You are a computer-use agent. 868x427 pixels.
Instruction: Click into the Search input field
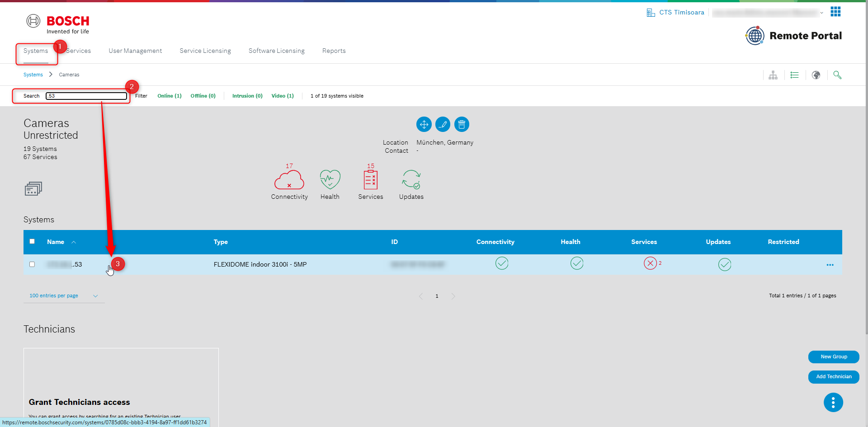coord(86,96)
